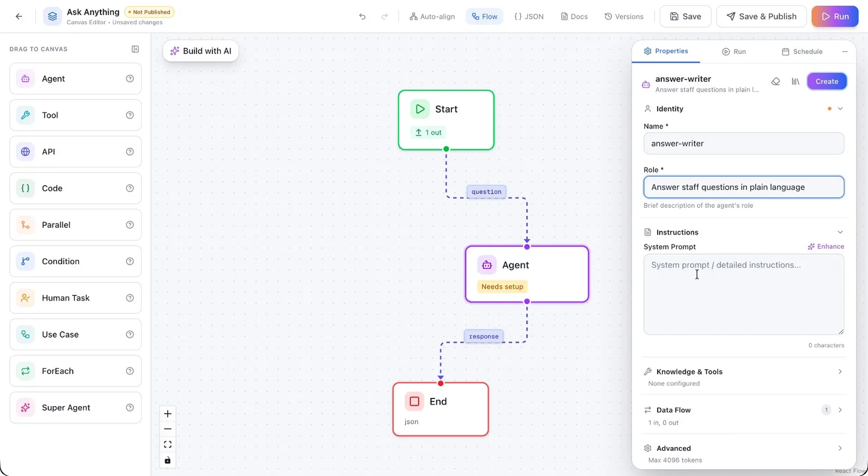Focus the Name input field

tap(744, 144)
